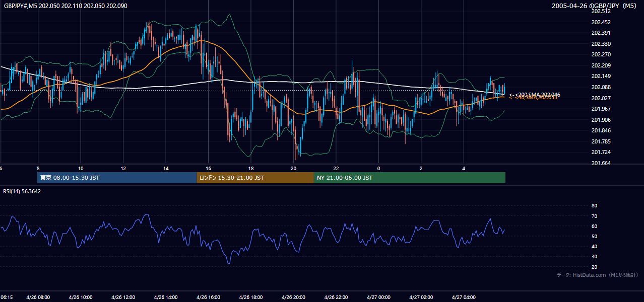
Task: Click price axis value 201.664
Action: click(601, 163)
